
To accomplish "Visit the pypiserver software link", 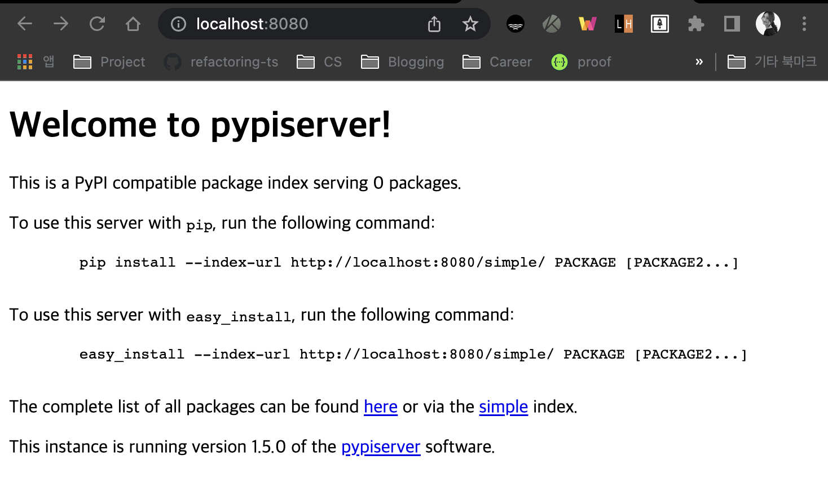I will pyautogui.click(x=381, y=447).
